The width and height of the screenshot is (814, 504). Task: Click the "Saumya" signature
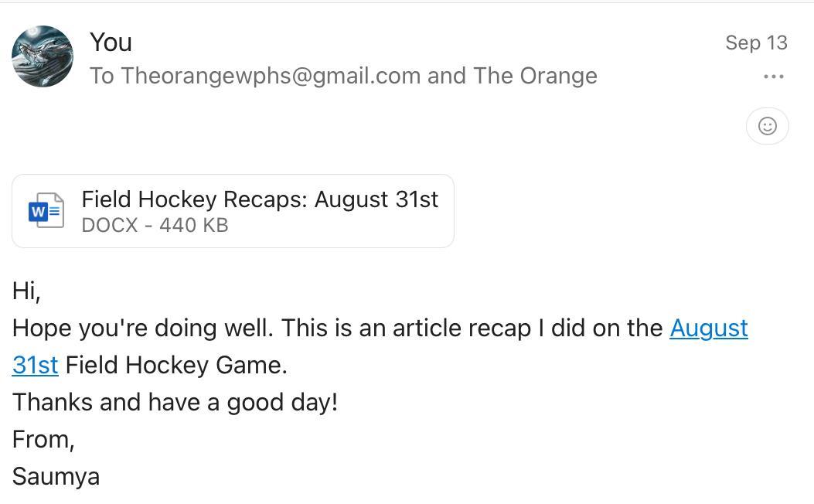pos(56,476)
